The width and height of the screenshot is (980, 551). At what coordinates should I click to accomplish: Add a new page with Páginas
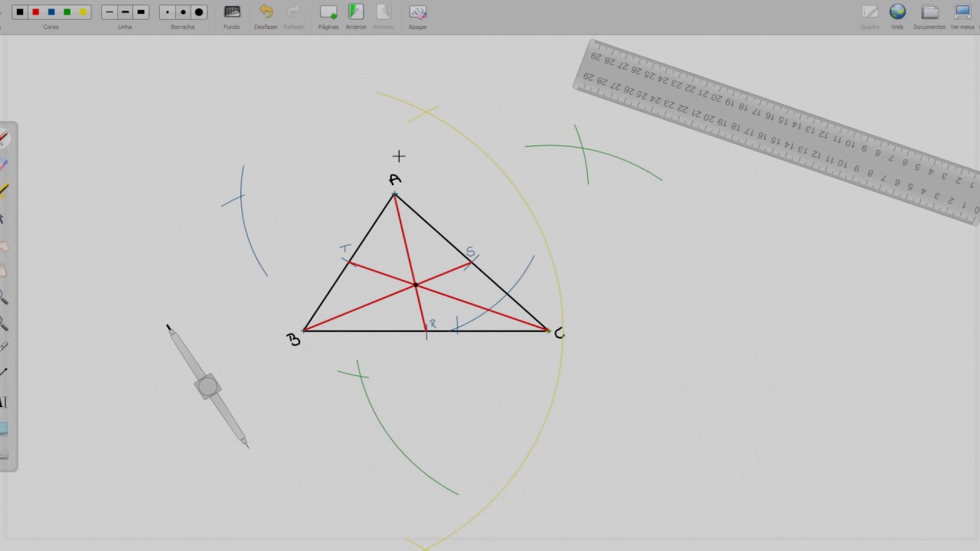tap(328, 15)
